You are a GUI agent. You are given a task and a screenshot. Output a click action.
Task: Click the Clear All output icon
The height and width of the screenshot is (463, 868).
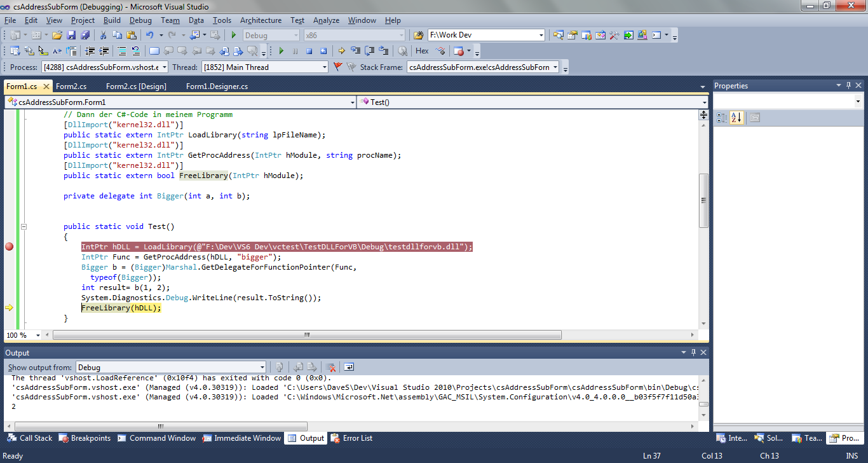(330, 367)
